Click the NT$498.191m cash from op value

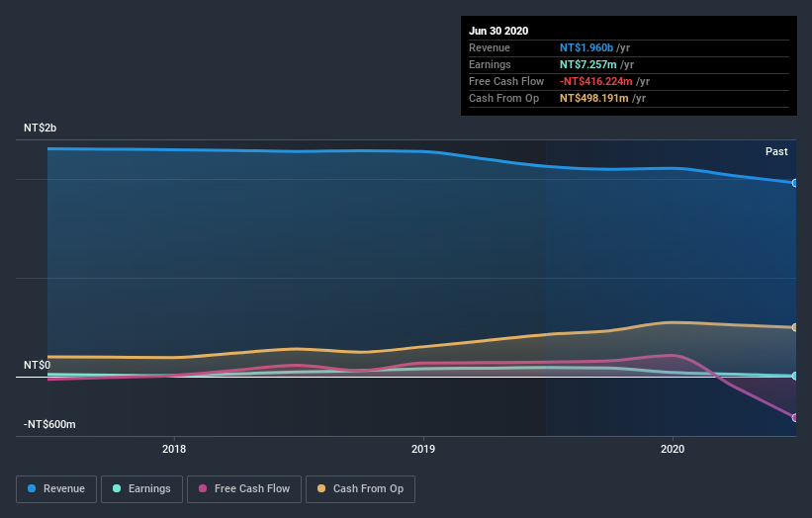594,98
